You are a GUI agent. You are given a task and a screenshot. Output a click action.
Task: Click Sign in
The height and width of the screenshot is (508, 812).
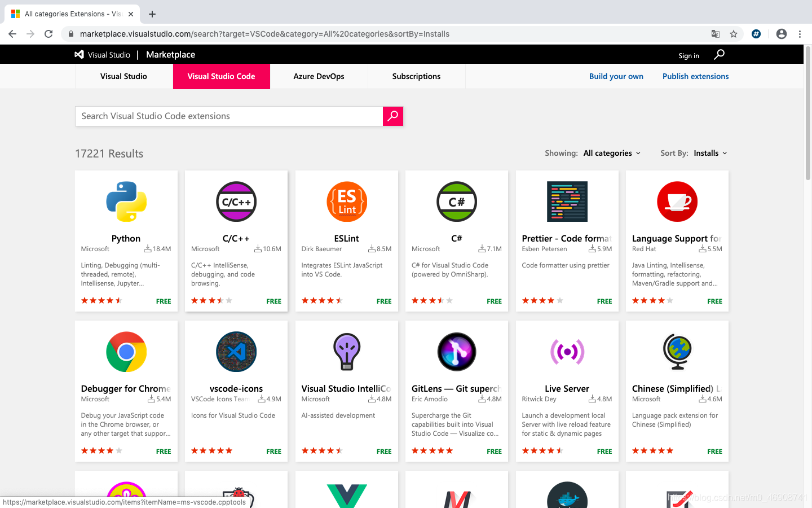689,56
